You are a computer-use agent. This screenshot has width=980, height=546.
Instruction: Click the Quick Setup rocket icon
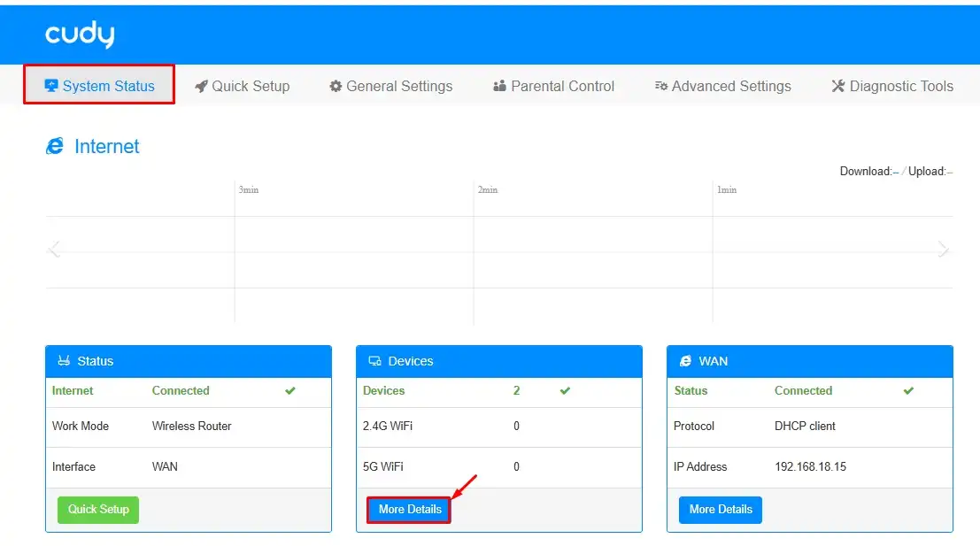[201, 86]
